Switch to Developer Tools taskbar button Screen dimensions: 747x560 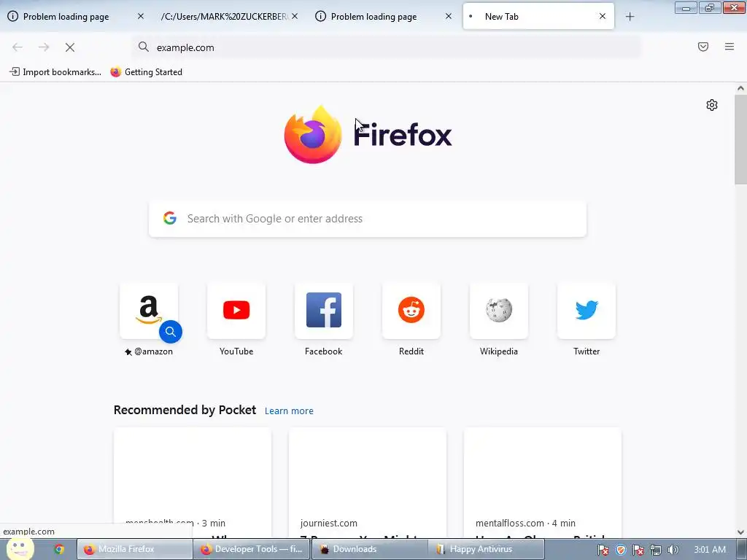252,549
